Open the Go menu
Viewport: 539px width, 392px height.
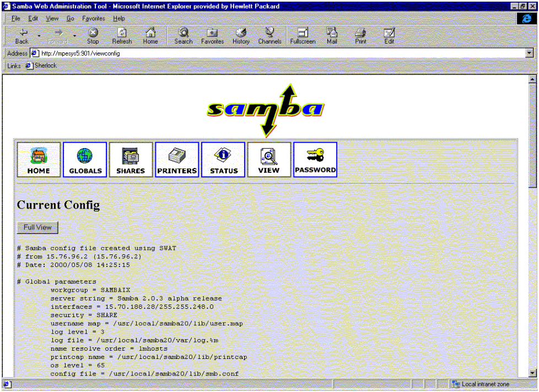(x=71, y=19)
